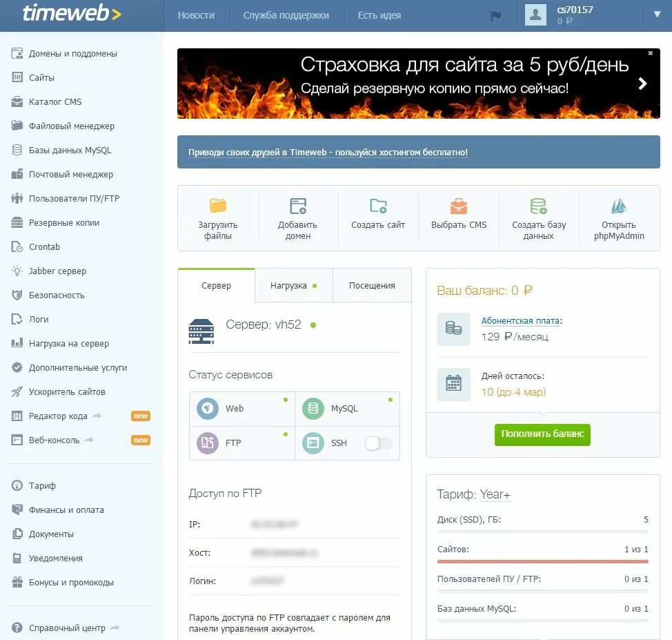The height and width of the screenshot is (640, 672).
Task: Open Редактор кода icon
Action: click(17, 416)
